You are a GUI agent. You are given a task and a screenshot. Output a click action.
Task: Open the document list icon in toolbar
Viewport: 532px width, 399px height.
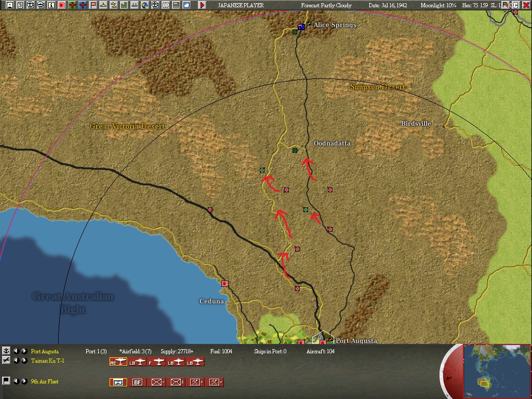[x=20, y=5]
